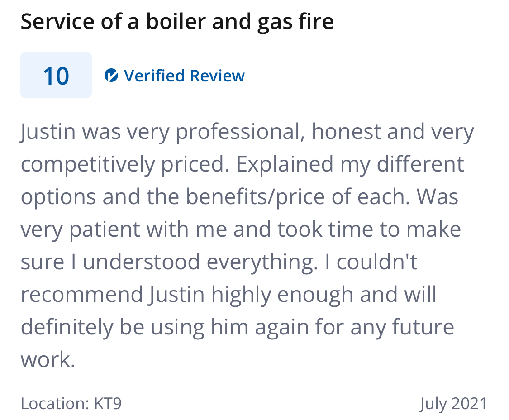Screen dimensions: 509x420
Task: Click the word 'recommend' in the review
Action: (82, 295)
